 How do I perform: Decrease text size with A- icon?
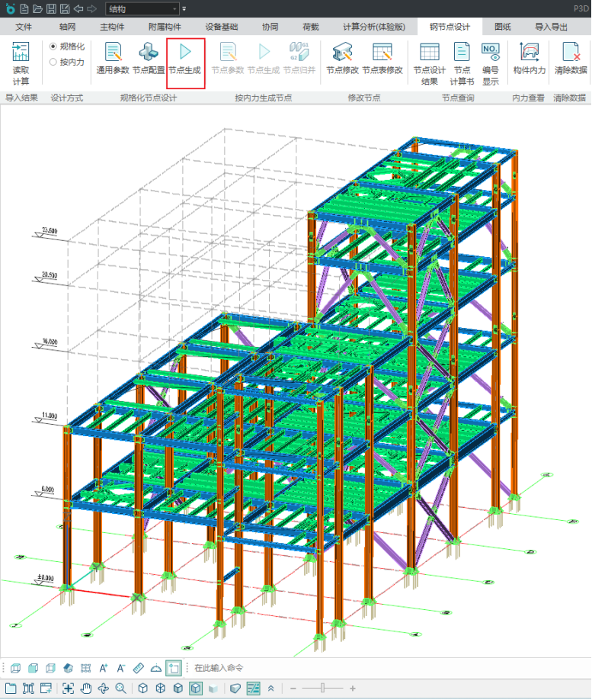click(x=121, y=668)
